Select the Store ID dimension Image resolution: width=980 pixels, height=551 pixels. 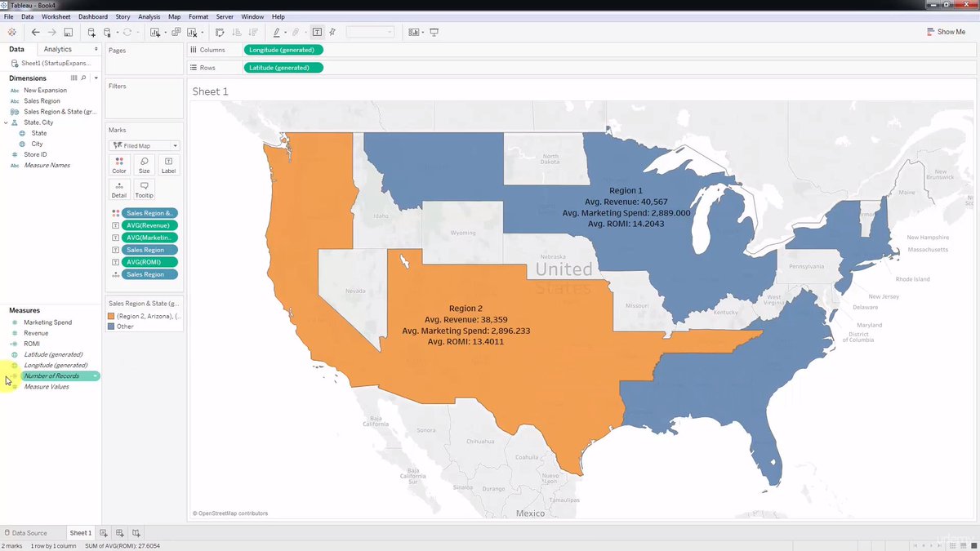click(x=35, y=154)
